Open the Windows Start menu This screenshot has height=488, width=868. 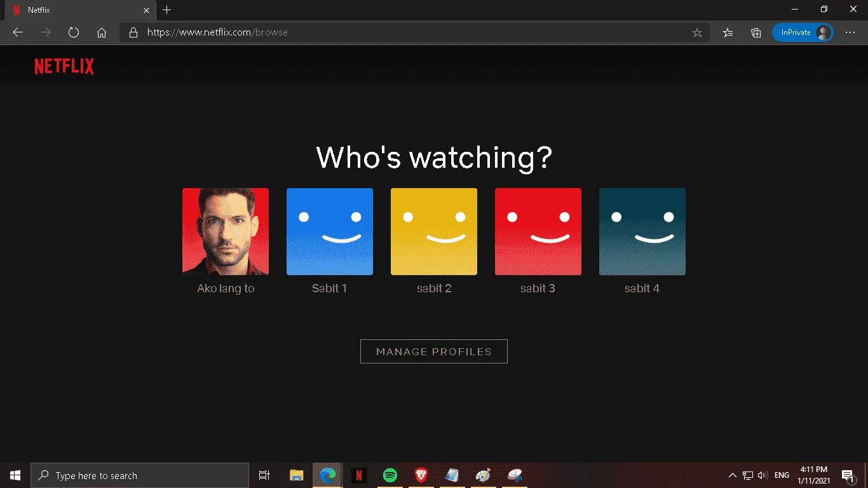click(x=15, y=475)
